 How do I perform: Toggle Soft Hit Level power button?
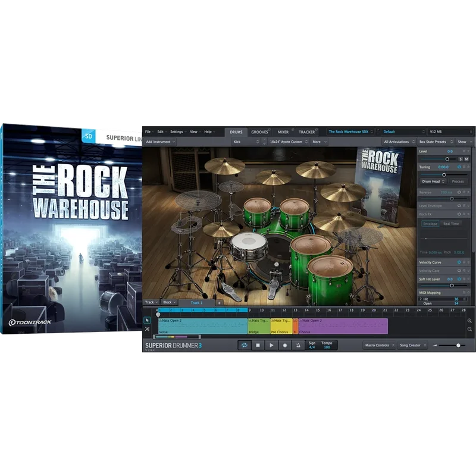459,278
